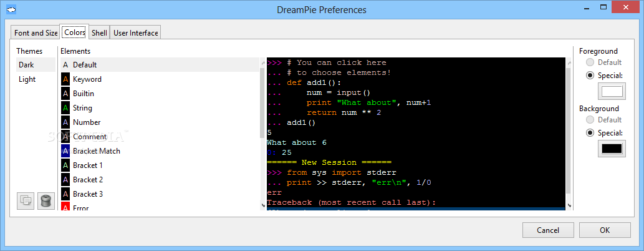This screenshot has width=644, height=251.
Task: Select the Bracket 1 element label
Action: click(x=87, y=165)
